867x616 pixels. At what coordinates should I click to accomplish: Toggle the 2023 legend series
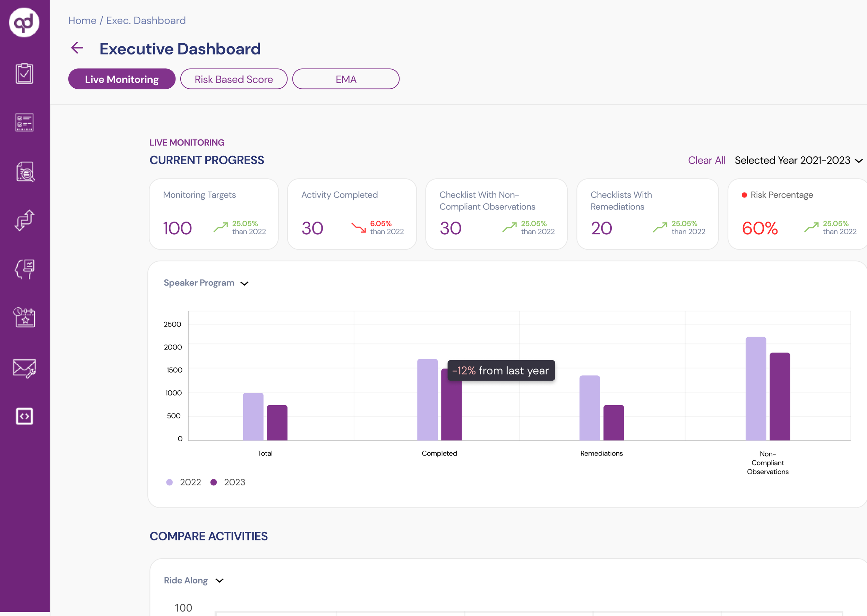pos(228,482)
